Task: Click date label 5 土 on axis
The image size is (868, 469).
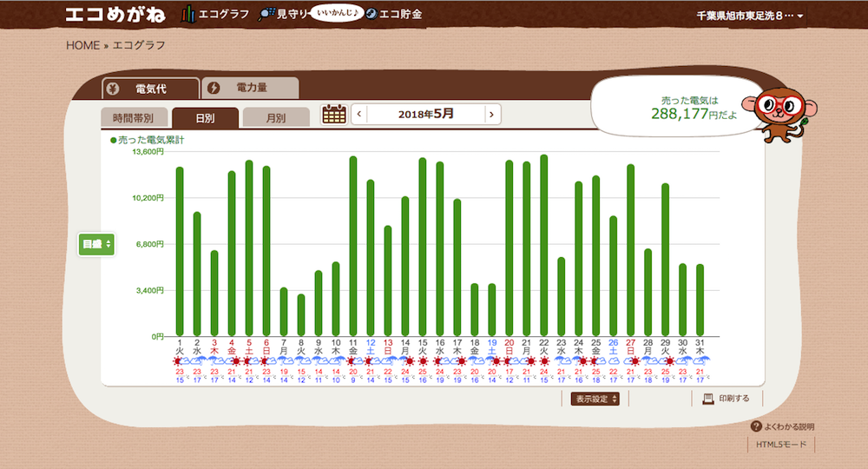Action: click(x=249, y=347)
